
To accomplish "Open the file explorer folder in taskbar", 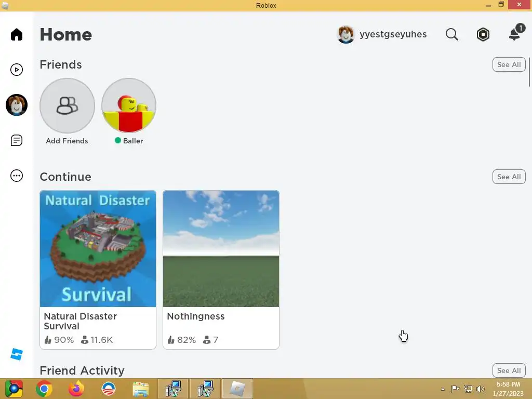I will tap(140, 389).
